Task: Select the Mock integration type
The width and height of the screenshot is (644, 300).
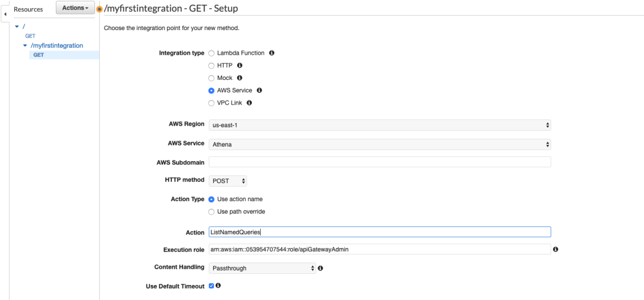Action: 211,78
